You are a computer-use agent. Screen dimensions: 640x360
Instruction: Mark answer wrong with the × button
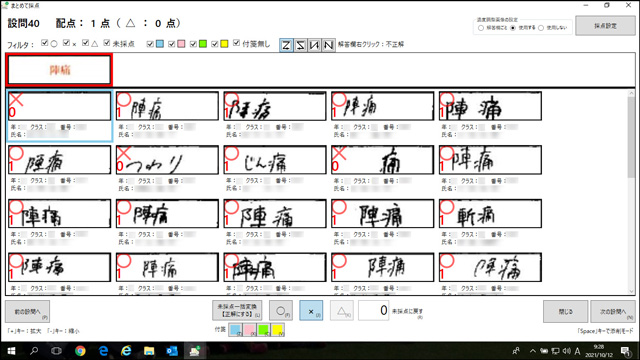click(x=311, y=311)
